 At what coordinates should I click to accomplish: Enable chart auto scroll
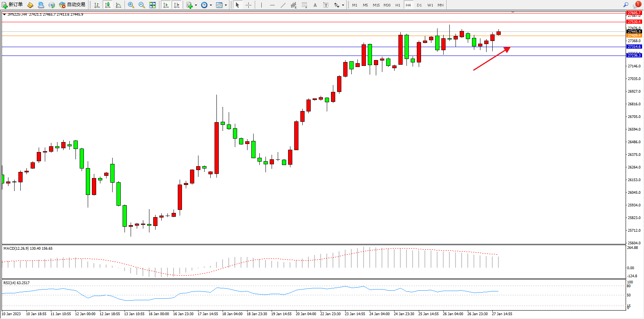(166, 5)
